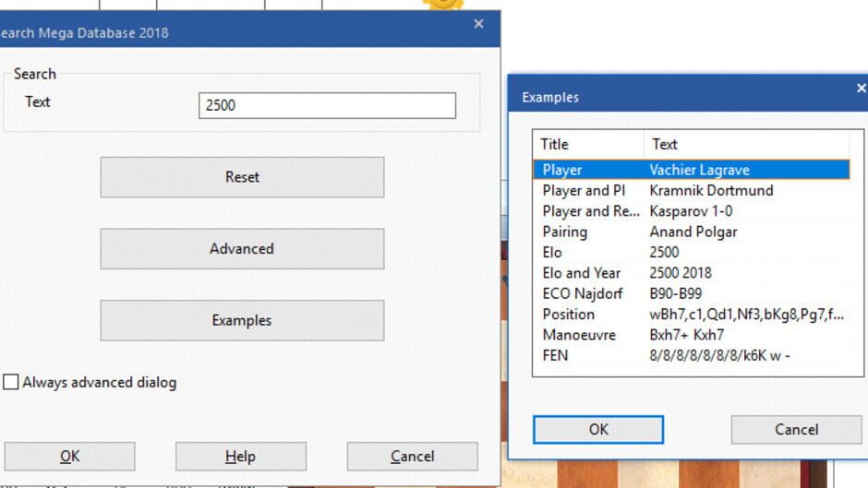Choose the ECO Najdorf B90-B99 example
The image size is (868, 488).
[x=692, y=293]
